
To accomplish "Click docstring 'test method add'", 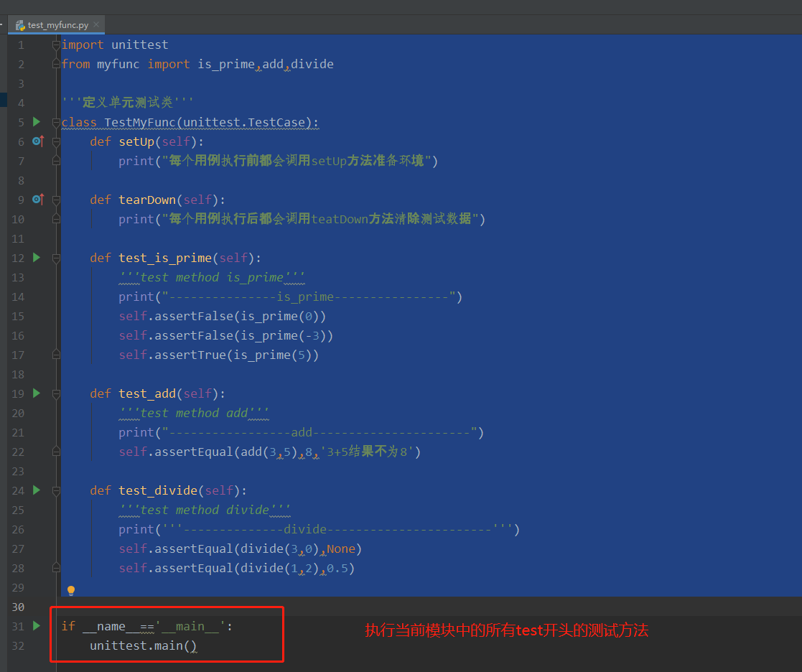I will pyautogui.click(x=194, y=414).
